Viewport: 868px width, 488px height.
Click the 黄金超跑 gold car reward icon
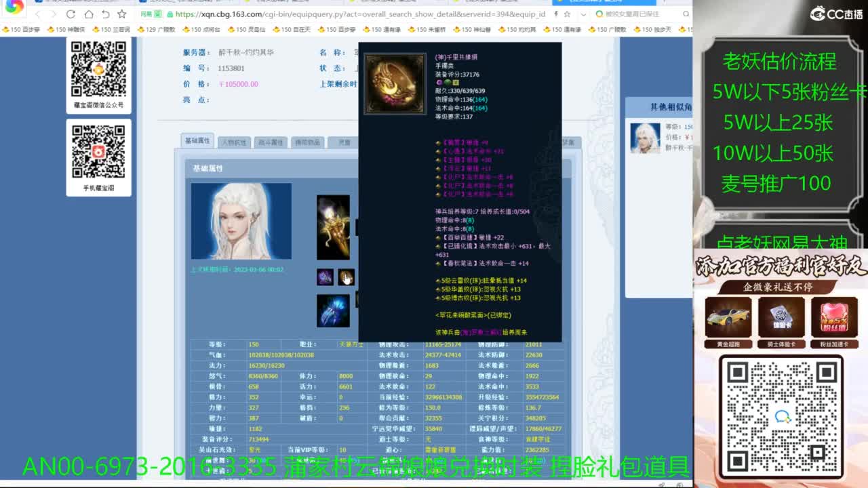[728, 317]
